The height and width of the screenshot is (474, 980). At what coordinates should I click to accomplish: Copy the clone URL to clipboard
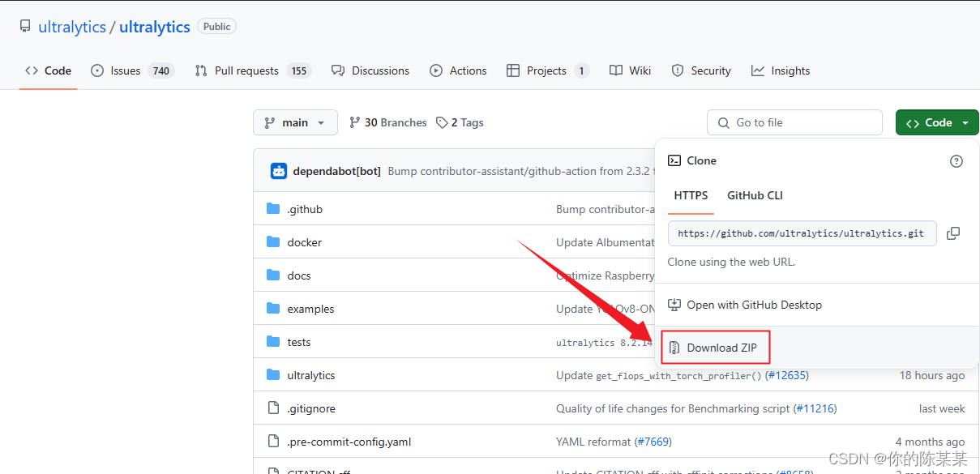pos(953,233)
